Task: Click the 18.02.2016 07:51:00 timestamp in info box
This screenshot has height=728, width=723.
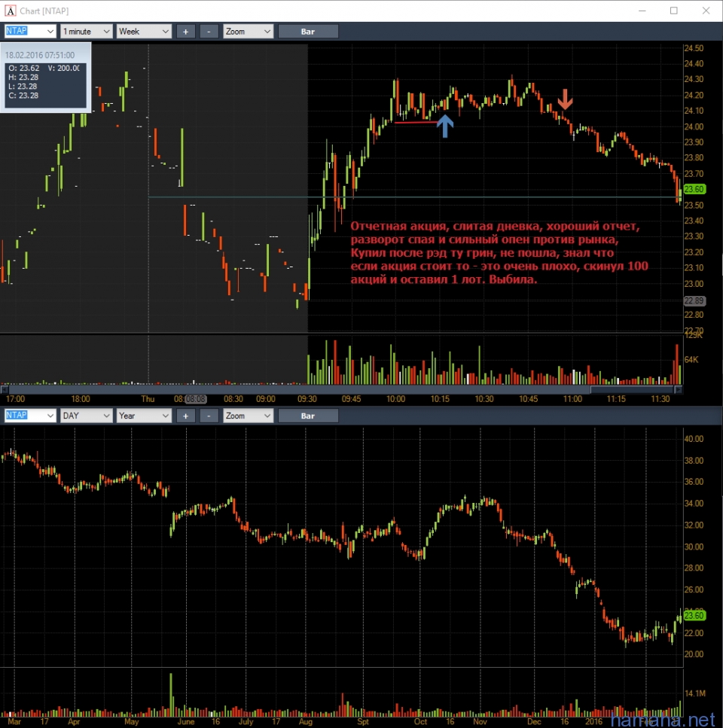Action: pos(40,55)
